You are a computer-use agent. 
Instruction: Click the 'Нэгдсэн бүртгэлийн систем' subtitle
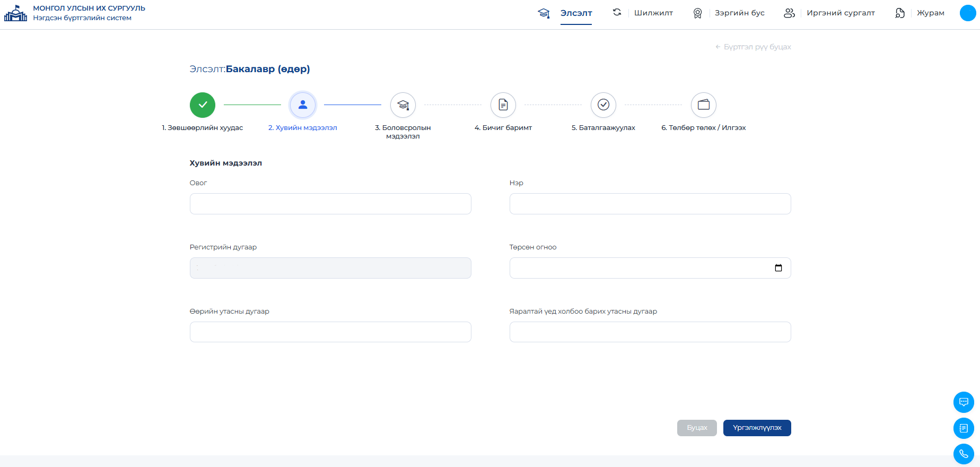click(82, 18)
